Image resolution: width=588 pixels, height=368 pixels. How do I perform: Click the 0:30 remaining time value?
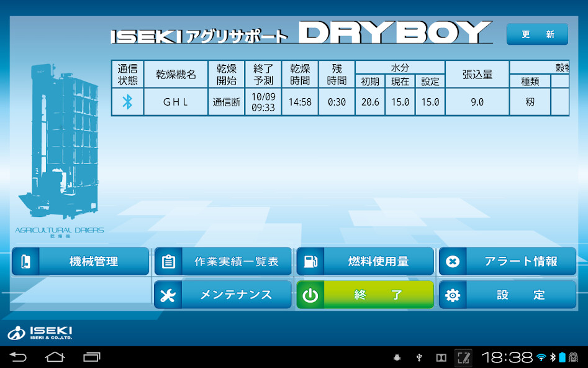point(337,102)
